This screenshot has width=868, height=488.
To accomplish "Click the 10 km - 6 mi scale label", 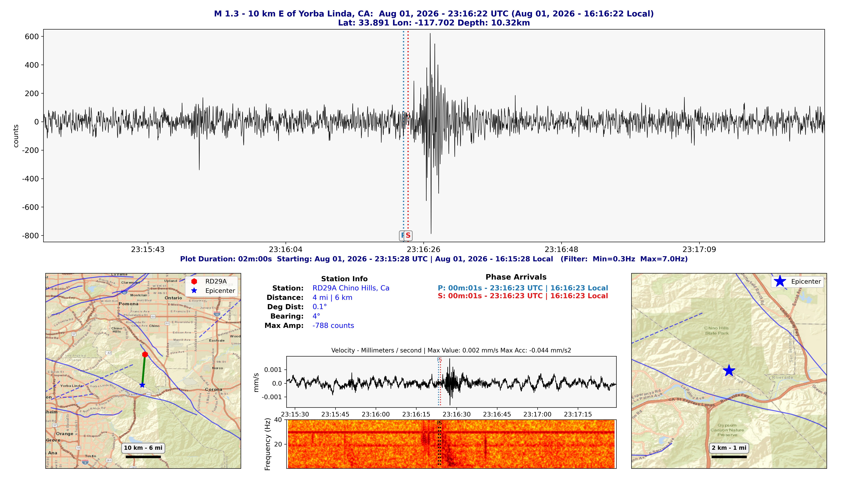I will point(143,448).
